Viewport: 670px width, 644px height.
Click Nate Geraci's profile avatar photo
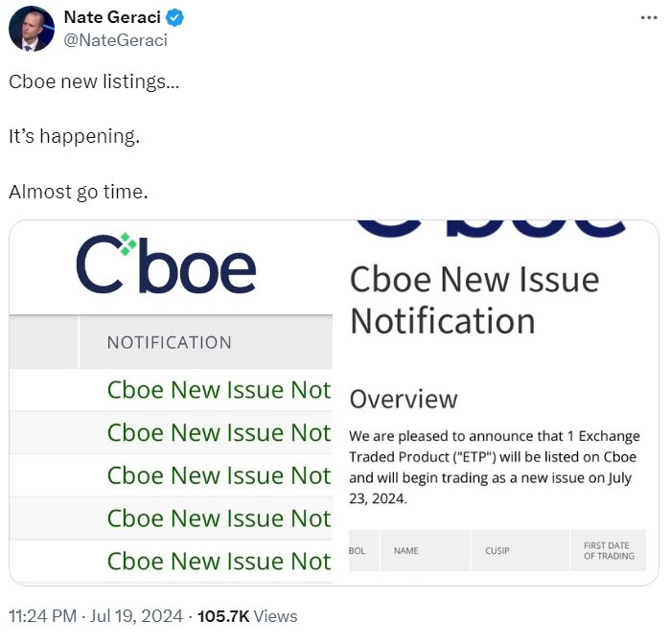31,29
